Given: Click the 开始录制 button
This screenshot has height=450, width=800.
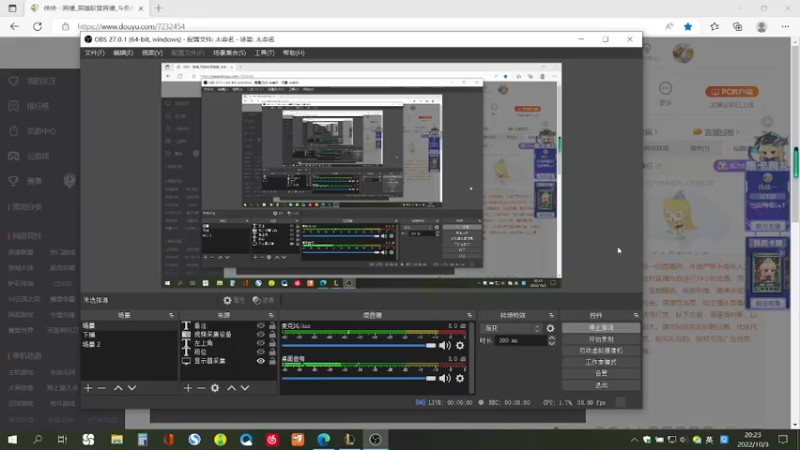Looking at the screenshot, I should coord(601,339).
